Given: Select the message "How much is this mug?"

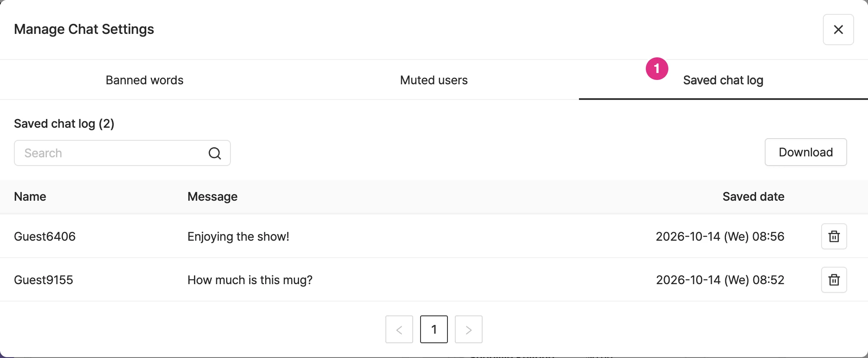Looking at the screenshot, I should point(250,280).
